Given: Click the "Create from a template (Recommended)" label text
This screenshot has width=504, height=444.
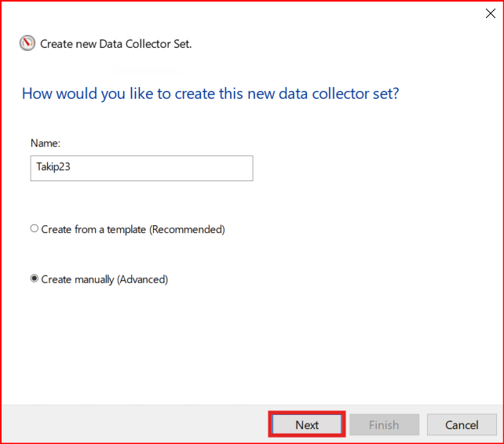Looking at the screenshot, I should click(133, 229).
